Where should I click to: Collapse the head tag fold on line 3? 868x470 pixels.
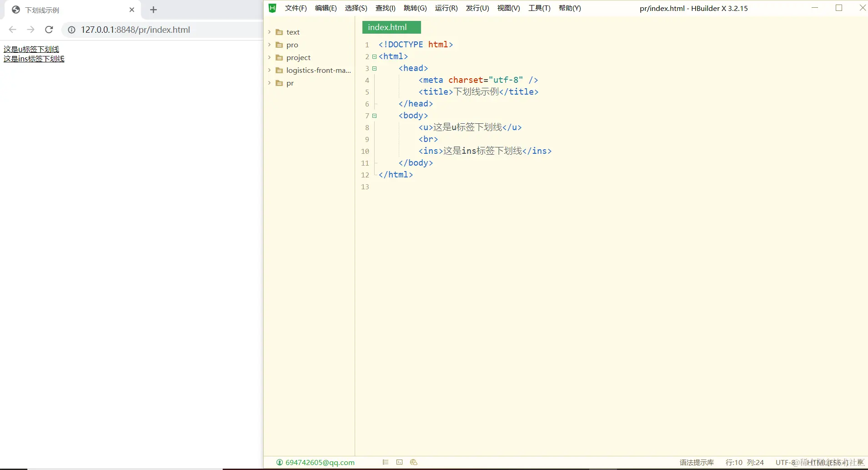(x=375, y=69)
